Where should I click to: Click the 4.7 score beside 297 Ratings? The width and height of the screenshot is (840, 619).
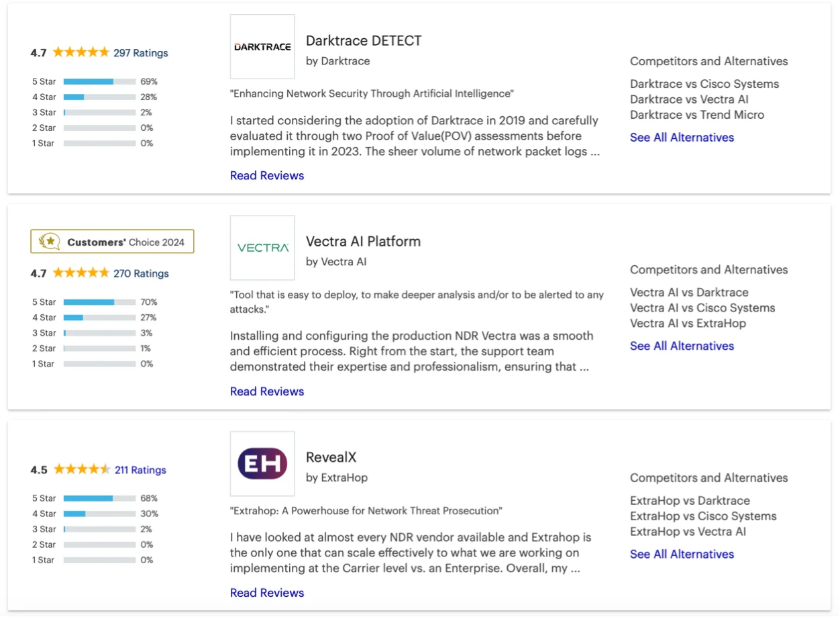coord(38,53)
